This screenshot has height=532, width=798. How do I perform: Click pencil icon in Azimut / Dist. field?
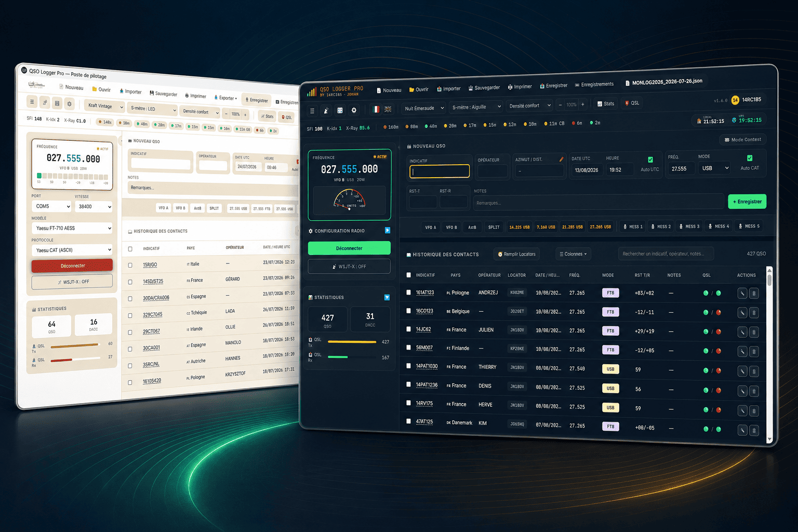tap(561, 159)
